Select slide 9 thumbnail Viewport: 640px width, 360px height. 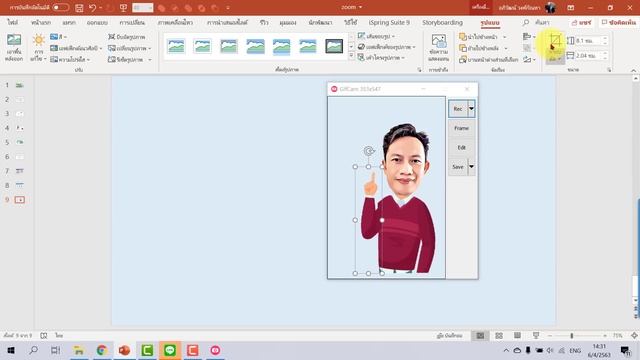20,200
